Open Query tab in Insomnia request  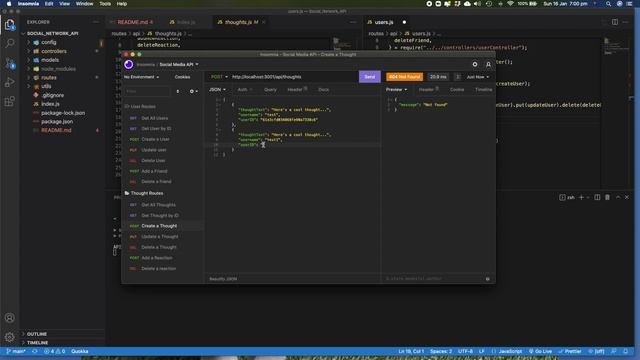[270, 89]
